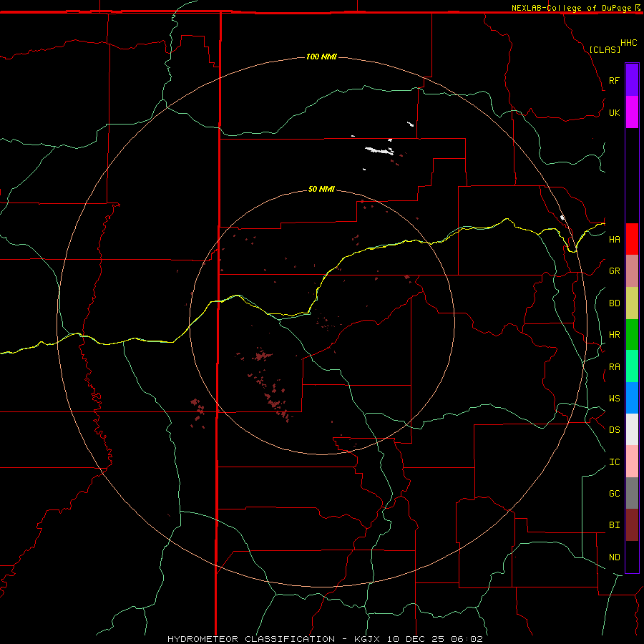Click the RF purple legend swatch
The image size is (644, 644).
point(632,80)
